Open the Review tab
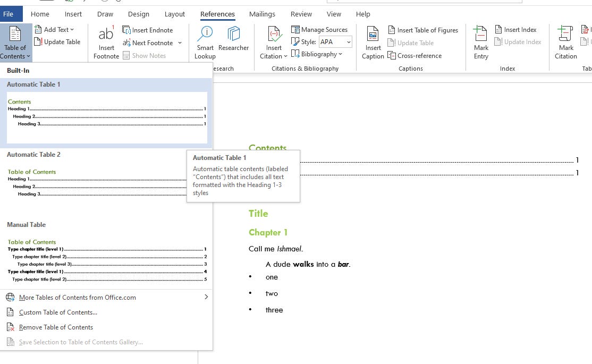This screenshot has height=364, width=592. pos(301,14)
